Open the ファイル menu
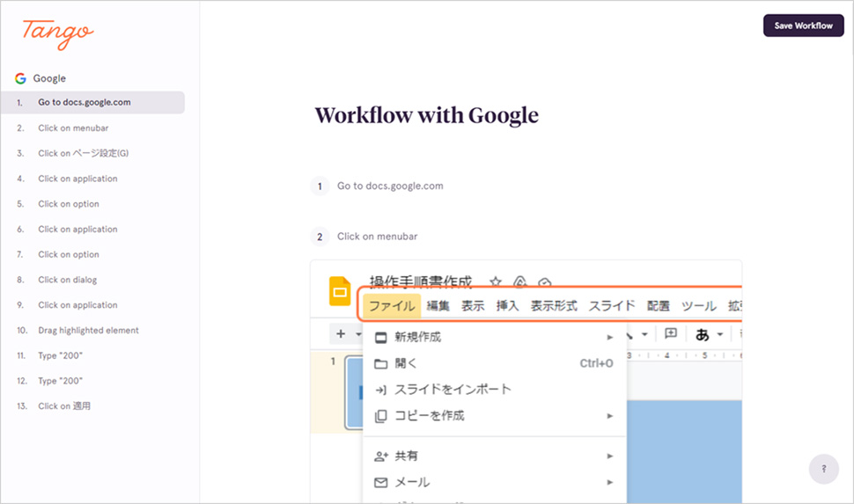Viewport: 854px width, 504px height. 392,306
